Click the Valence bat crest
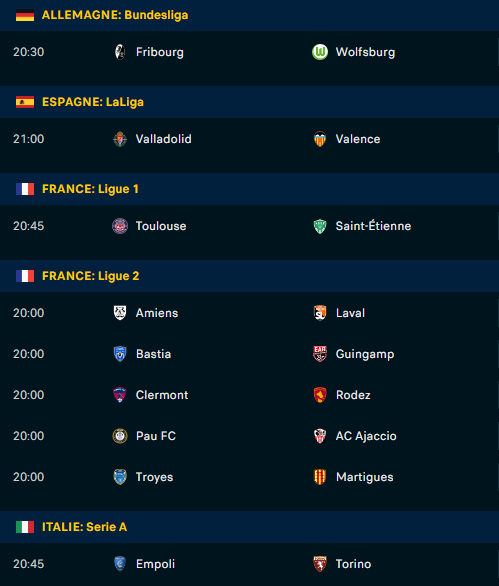 (320, 139)
